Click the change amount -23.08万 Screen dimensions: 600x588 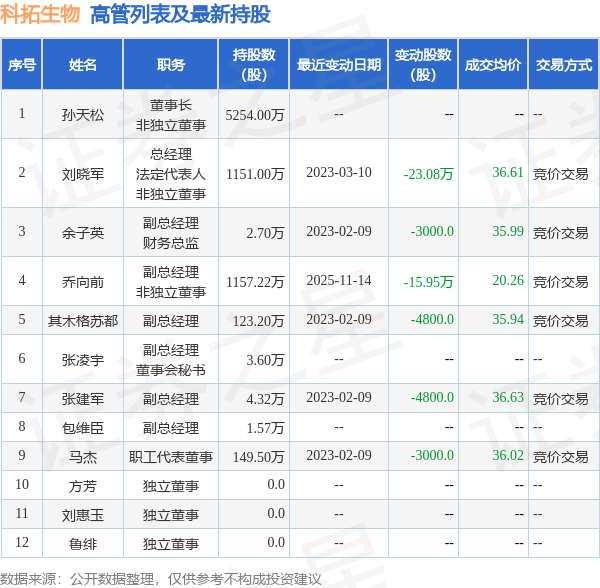[x=429, y=174]
